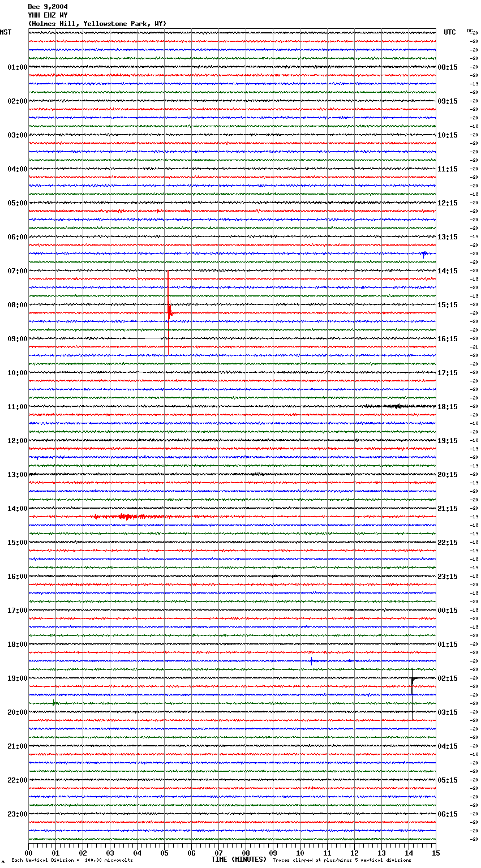Click the 10 minute axis tick label
This screenshot has height=868, width=481.
[300, 853]
